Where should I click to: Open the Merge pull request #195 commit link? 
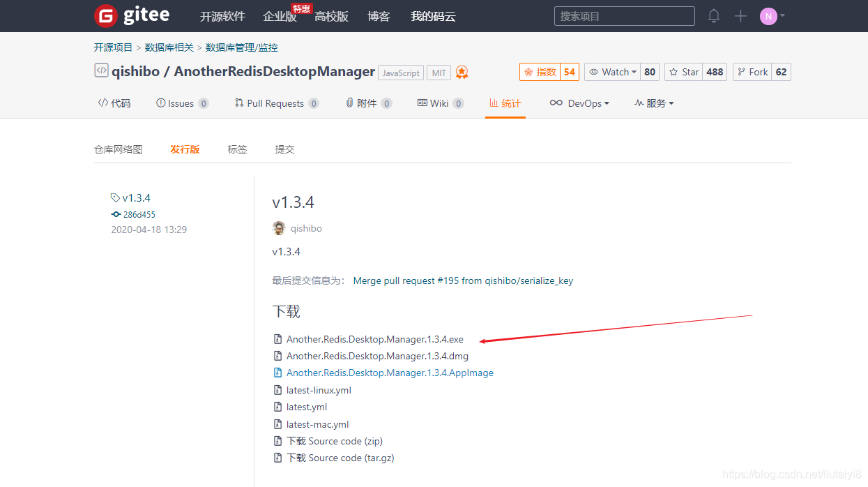coord(464,280)
